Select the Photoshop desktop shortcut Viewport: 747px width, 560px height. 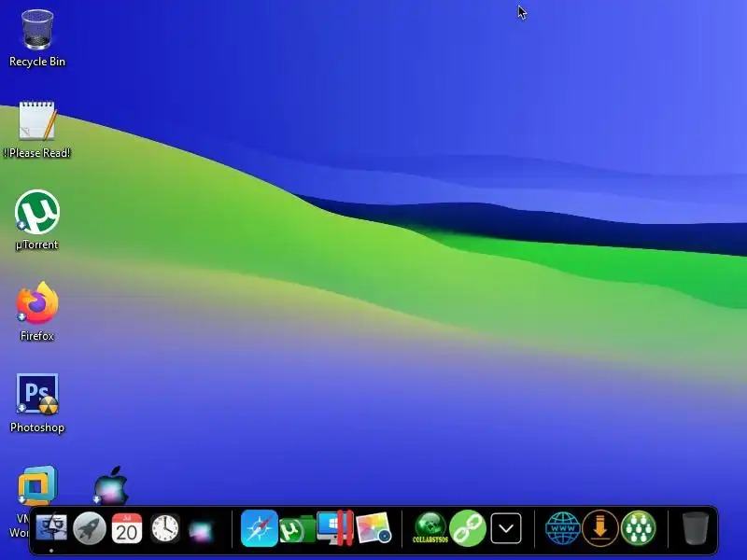(37, 394)
